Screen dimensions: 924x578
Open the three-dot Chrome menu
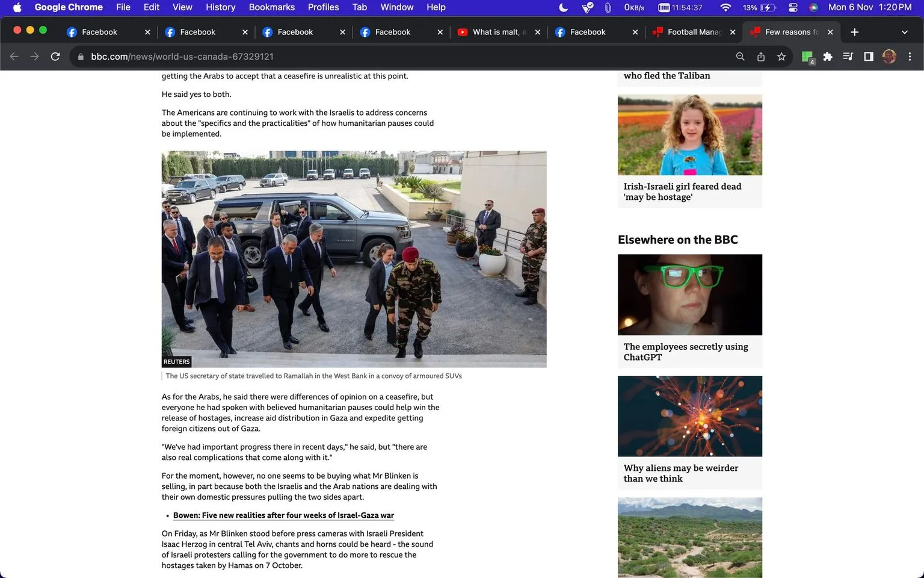[x=910, y=57]
